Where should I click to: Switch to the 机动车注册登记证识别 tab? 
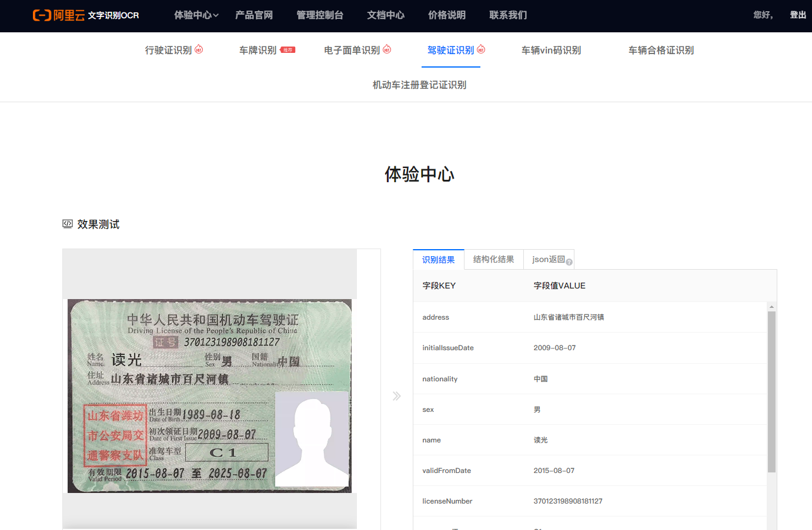(x=419, y=85)
